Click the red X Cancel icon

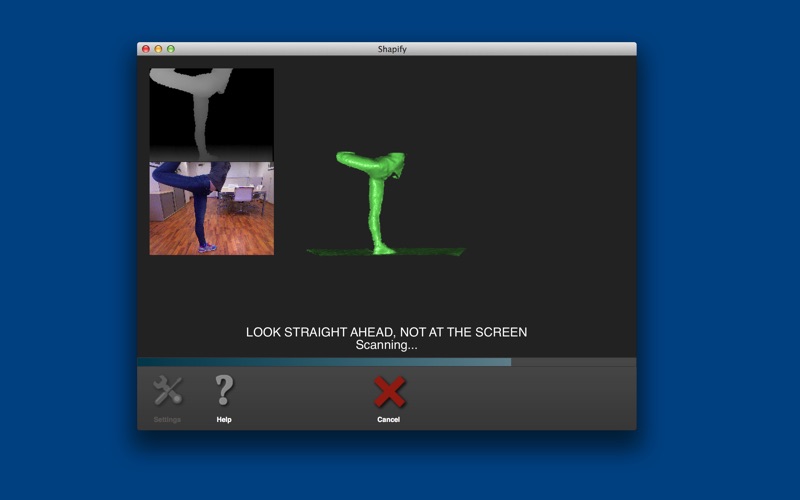pyautogui.click(x=389, y=391)
